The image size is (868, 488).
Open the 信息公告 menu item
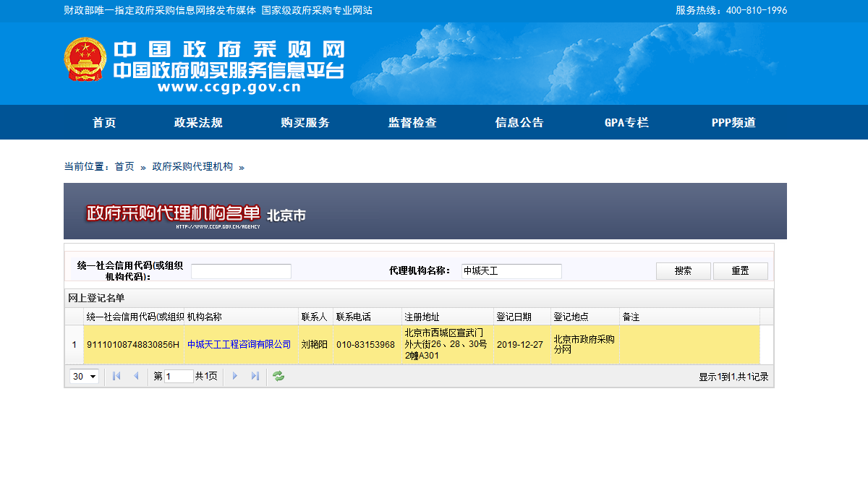point(519,123)
